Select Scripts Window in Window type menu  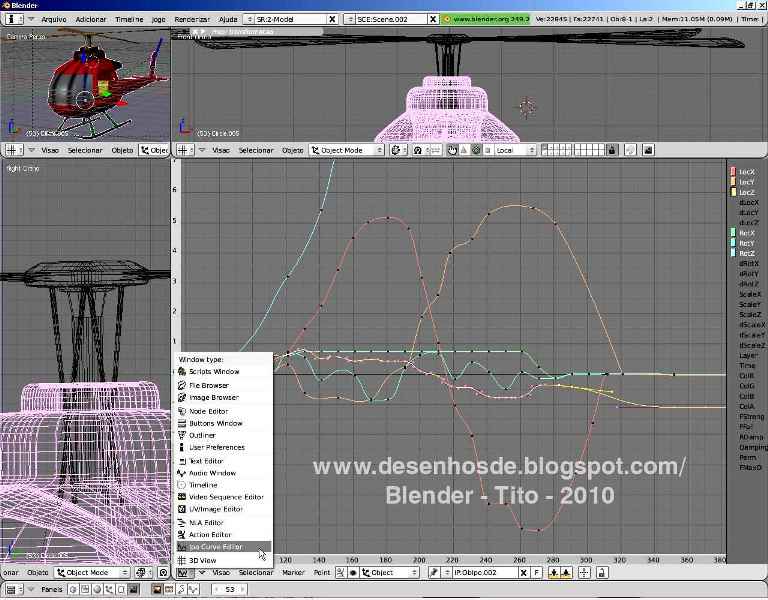pos(223,372)
